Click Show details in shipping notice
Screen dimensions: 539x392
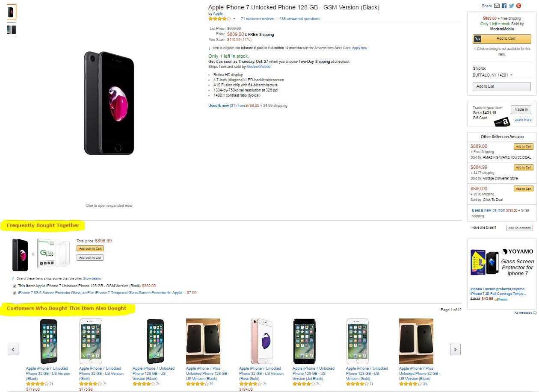tap(92, 278)
